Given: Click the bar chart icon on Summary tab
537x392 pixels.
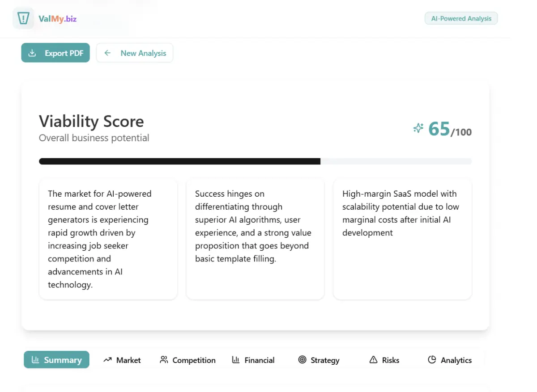Looking at the screenshot, I should pyautogui.click(x=35, y=360).
